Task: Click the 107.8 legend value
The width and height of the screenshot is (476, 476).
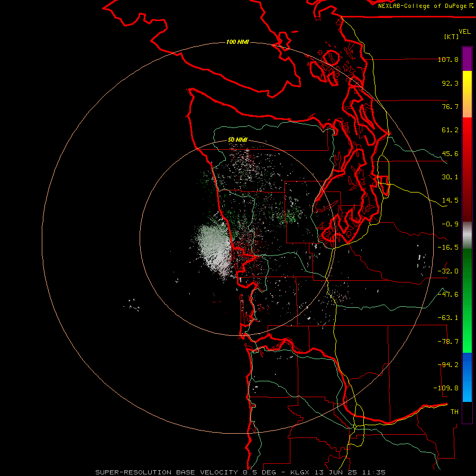Action: [x=448, y=59]
